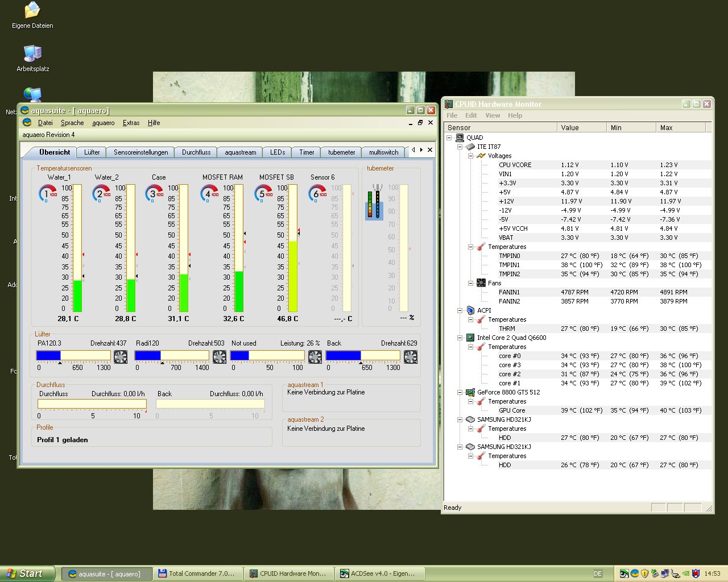Click the Intel Core 2 Quad Q6600 icon
The image size is (728, 582).
[x=470, y=338]
